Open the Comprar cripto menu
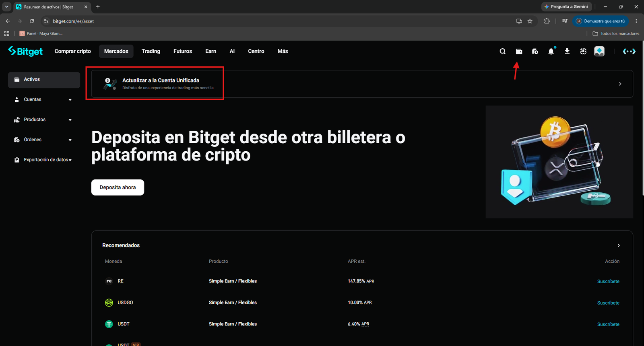The height and width of the screenshot is (346, 644). click(73, 51)
